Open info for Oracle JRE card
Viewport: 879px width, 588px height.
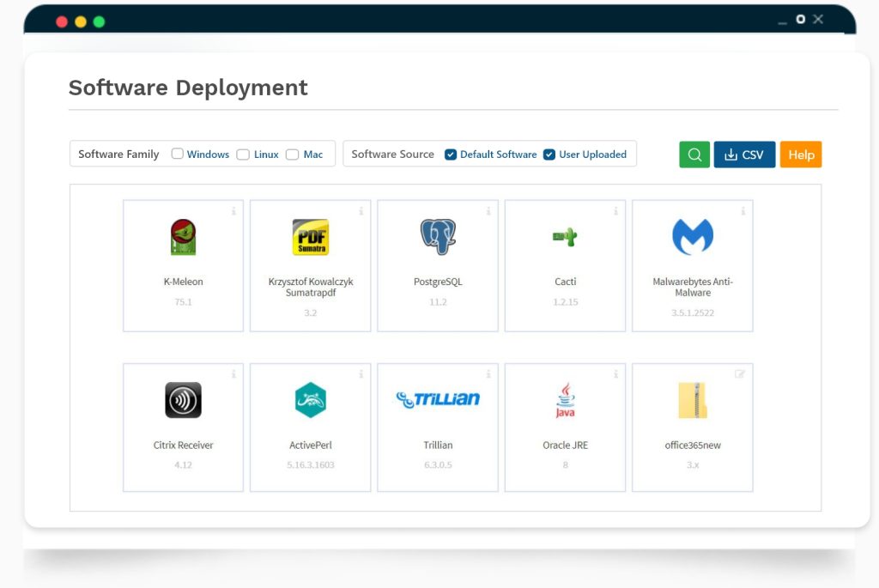(615, 374)
